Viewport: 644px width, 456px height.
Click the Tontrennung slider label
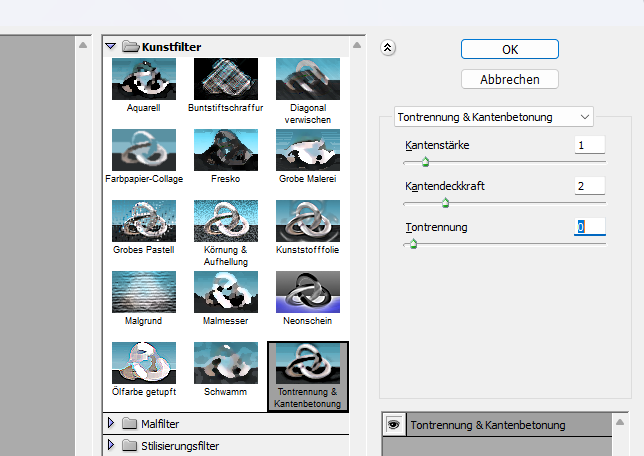[x=436, y=227]
